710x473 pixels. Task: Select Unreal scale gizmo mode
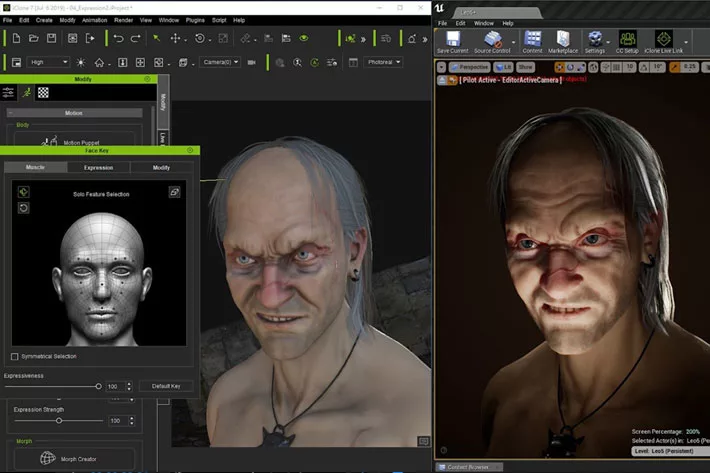[x=581, y=67]
